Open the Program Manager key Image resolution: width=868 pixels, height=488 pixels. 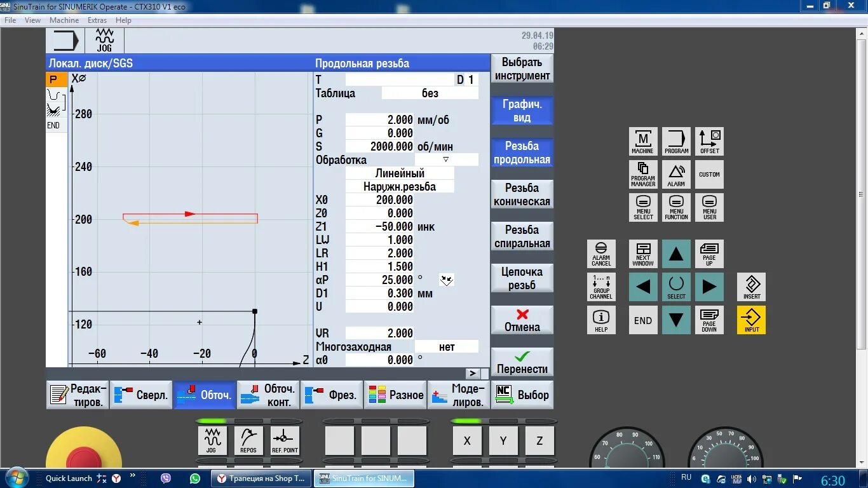click(x=643, y=174)
